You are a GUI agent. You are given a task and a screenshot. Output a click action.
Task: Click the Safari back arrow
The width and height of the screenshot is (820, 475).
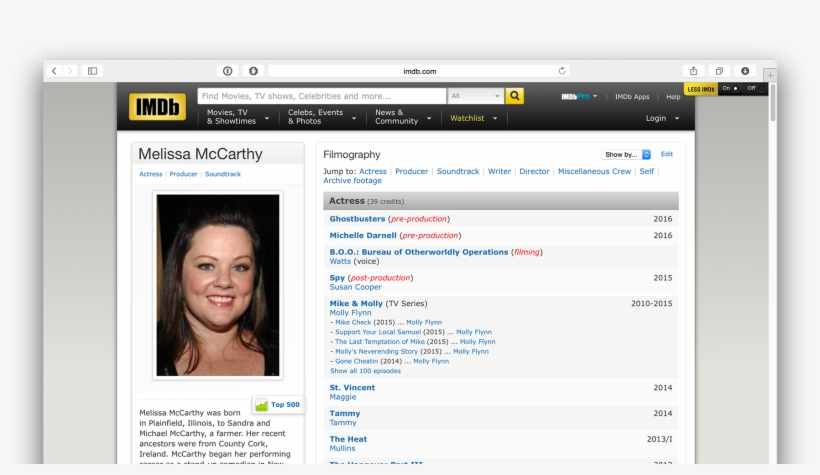point(54,71)
